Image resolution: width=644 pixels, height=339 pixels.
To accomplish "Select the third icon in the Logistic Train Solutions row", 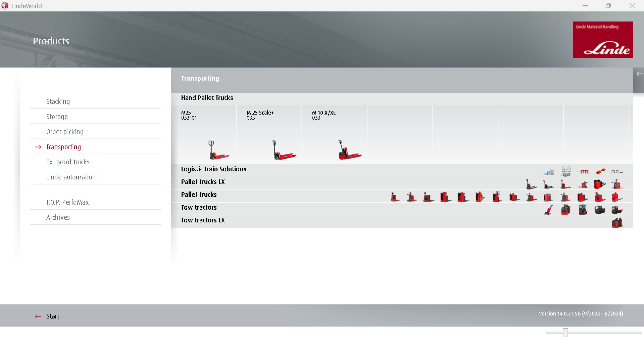I will pyautogui.click(x=583, y=172).
